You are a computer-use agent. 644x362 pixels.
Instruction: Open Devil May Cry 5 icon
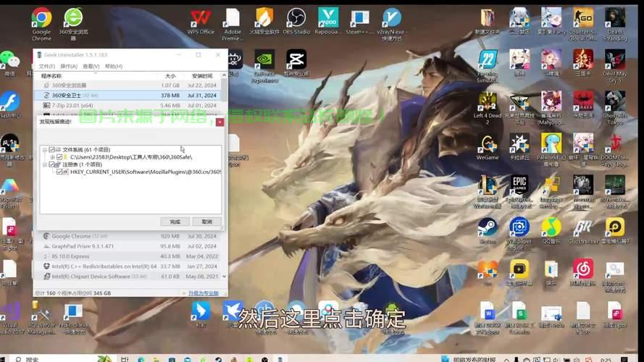(615, 66)
